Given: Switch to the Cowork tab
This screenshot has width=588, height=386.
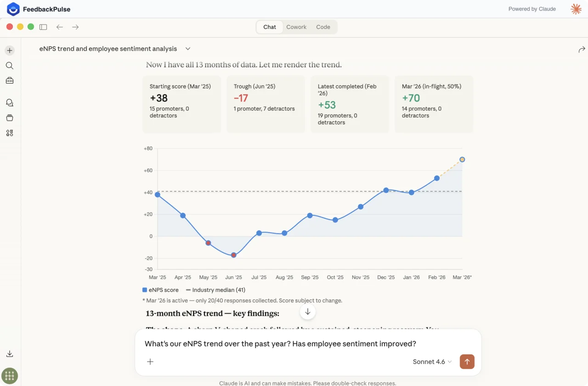Looking at the screenshot, I should click(296, 27).
